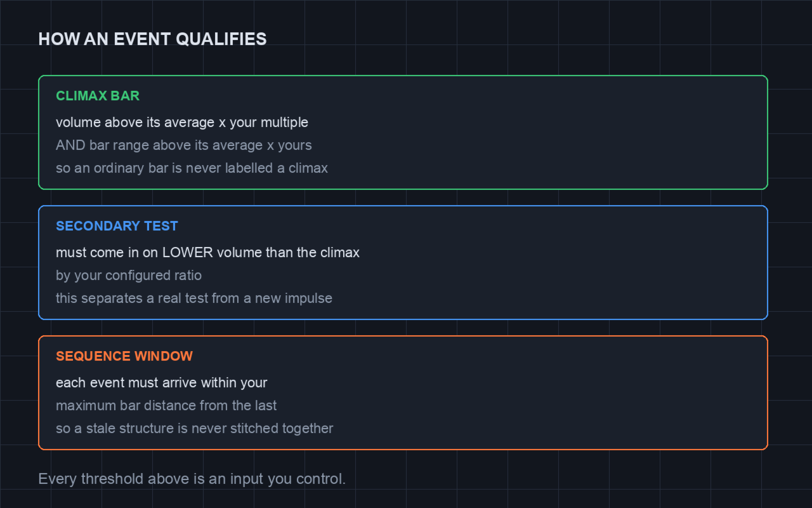The width and height of the screenshot is (812, 508).
Task: Select the SECONDARY TEST card title
Action: tap(117, 226)
